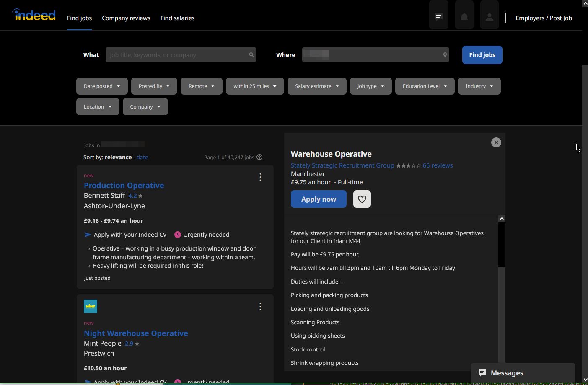Click 'Page 1 of 40,247 jobs' text
Screen dimensions: 588x385
pos(229,157)
